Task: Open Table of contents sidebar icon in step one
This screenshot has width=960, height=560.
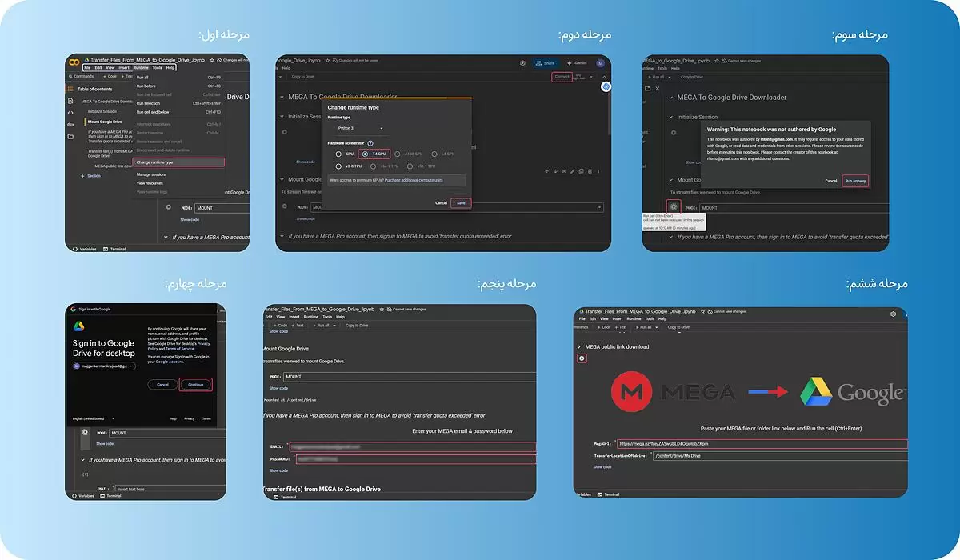Action: [x=70, y=89]
